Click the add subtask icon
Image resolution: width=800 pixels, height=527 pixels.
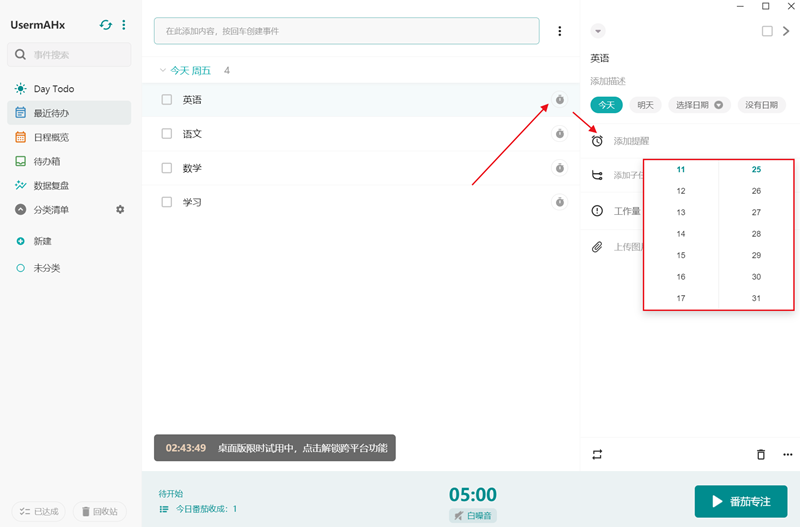pos(597,175)
